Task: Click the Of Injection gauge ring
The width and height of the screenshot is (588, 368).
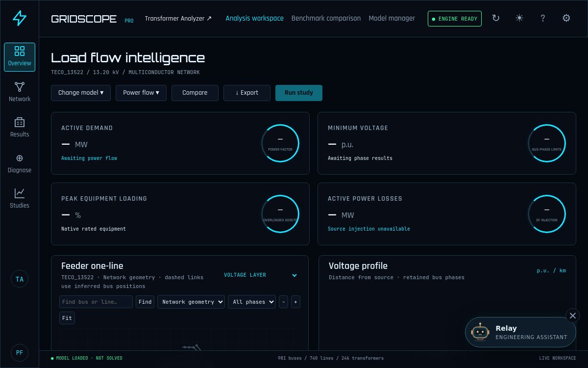Action: 547,214
